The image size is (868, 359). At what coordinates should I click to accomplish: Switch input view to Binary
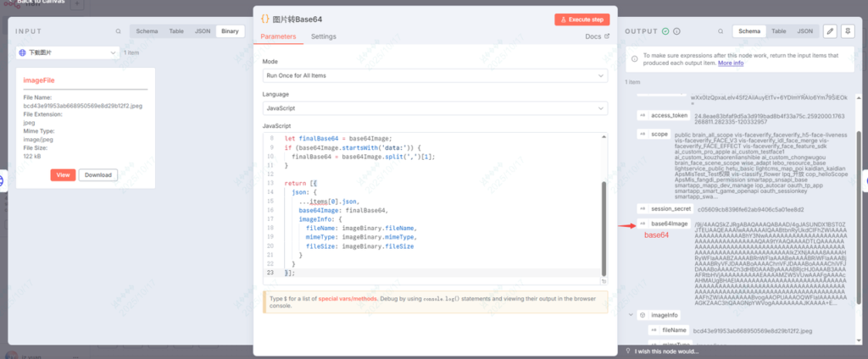tap(229, 31)
